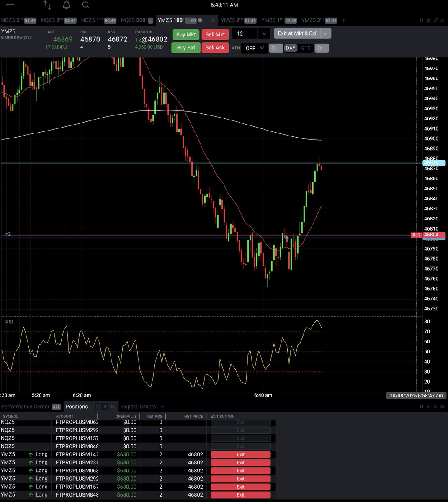Screen dimensions: 448x502
Task: Open the ATM strategy settings gear icon
Action: tap(275, 48)
